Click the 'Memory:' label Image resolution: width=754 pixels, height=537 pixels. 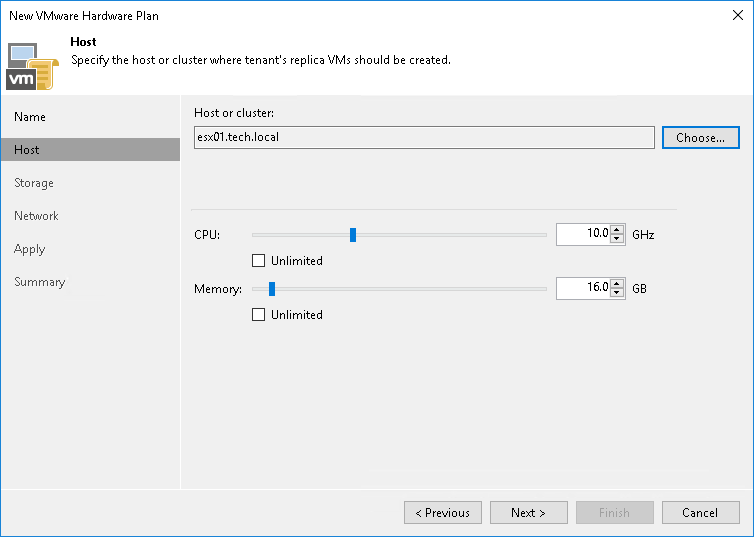[218, 289]
